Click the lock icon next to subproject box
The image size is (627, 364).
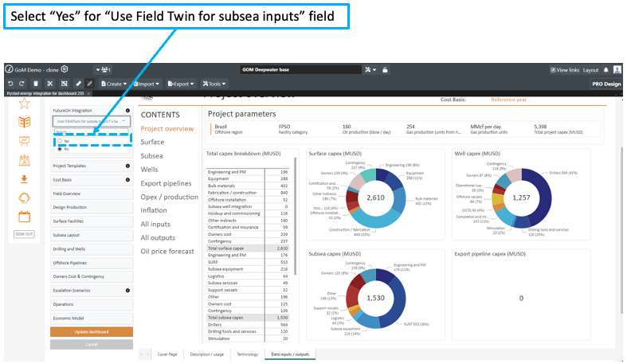[385, 69]
